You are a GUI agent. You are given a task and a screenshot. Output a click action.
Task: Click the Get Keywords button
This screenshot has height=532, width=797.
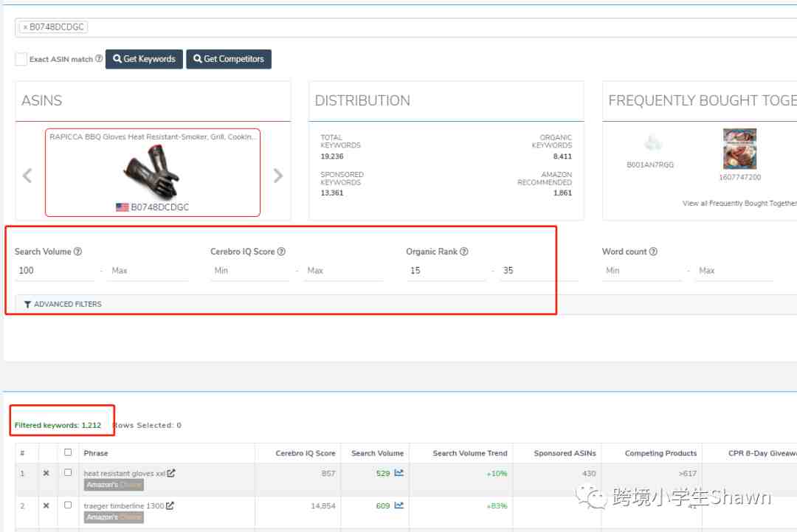click(144, 59)
